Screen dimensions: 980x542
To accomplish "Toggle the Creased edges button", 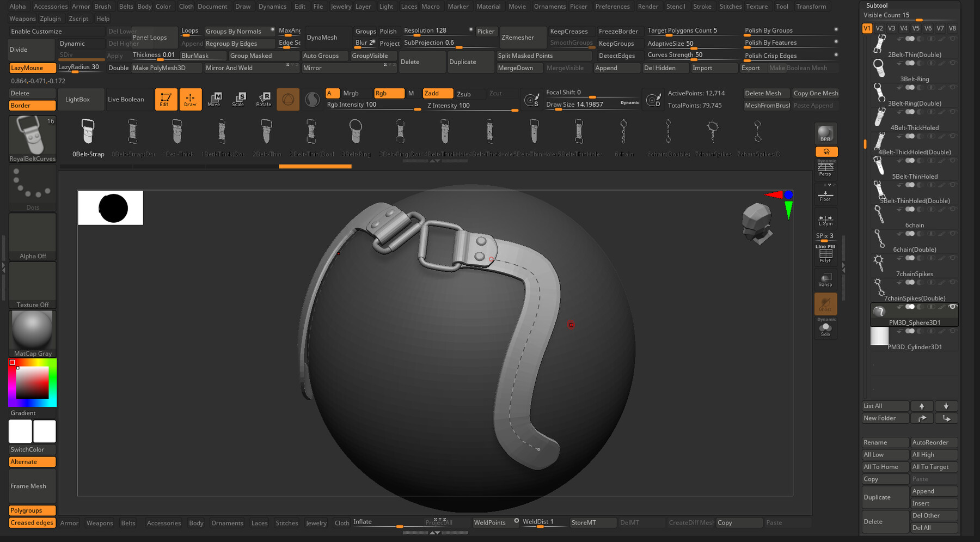I will (x=33, y=522).
